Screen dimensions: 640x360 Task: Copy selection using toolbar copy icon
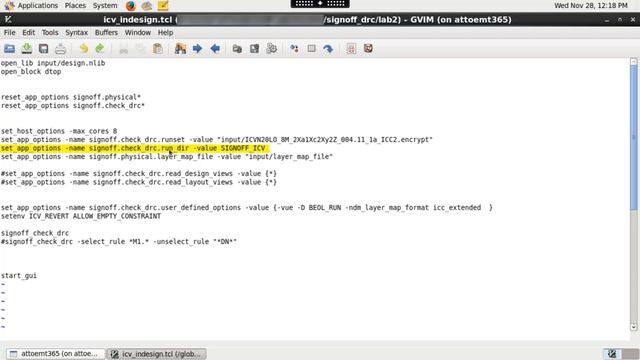click(140, 49)
